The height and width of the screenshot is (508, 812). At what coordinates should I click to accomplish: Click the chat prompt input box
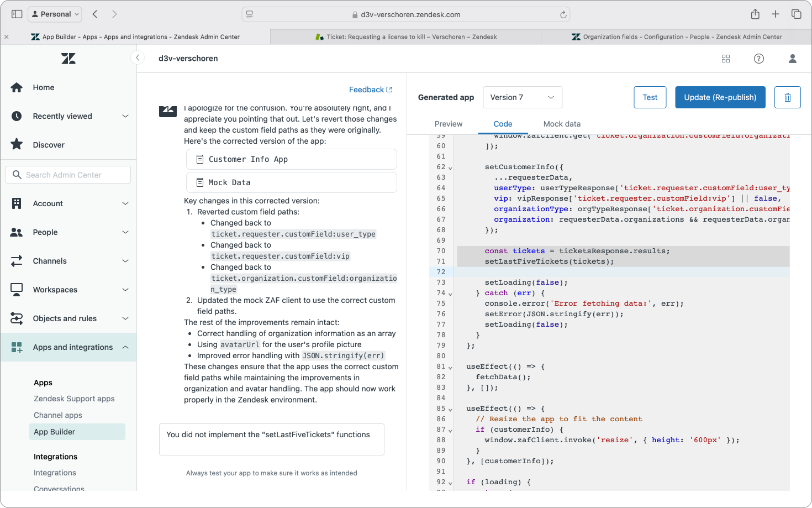click(272, 439)
